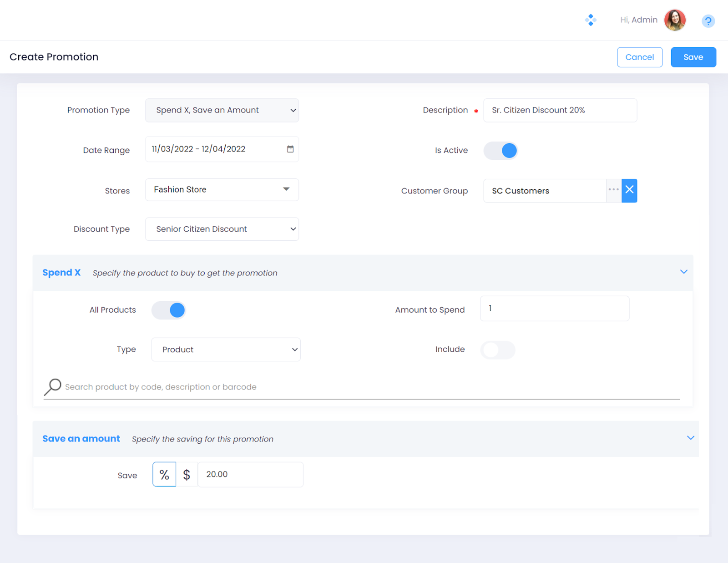Select percent discount mode

[x=164, y=475]
